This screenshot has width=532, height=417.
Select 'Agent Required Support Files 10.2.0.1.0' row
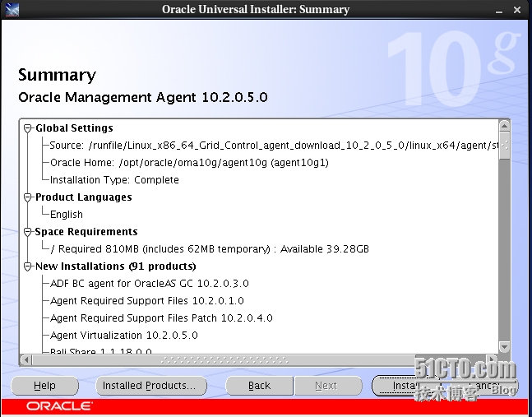147,301
